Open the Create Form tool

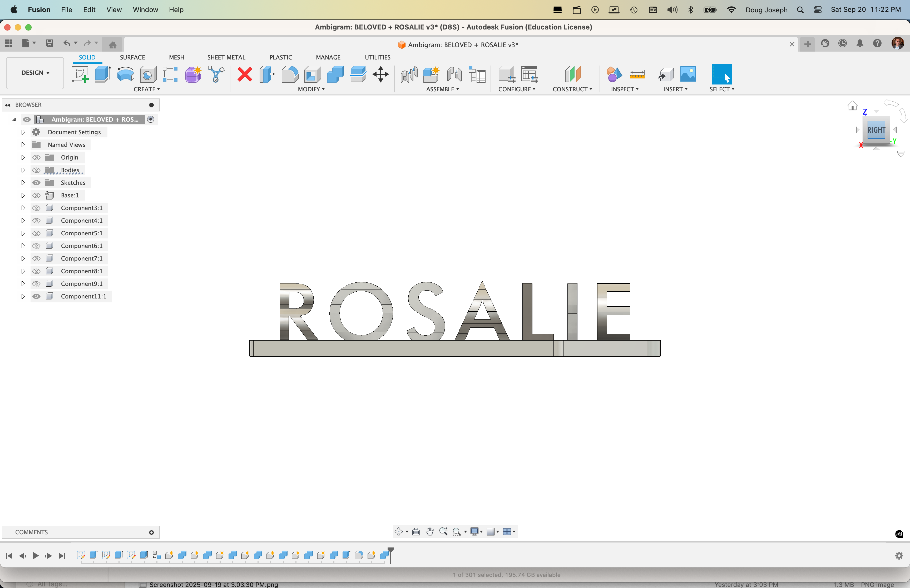point(193,74)
